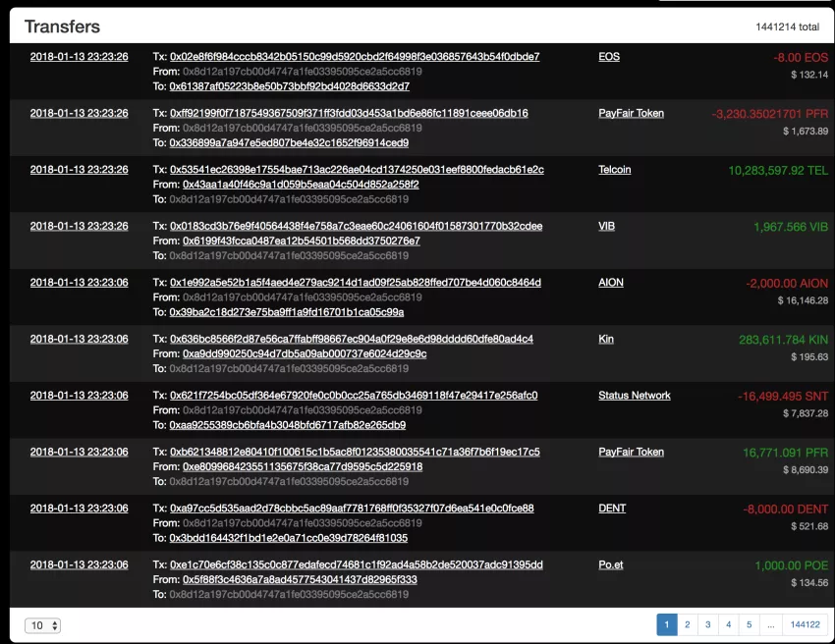Go to page 3 of transfers
The width and height of the screenshot is (835, 644).
[707, 624]
